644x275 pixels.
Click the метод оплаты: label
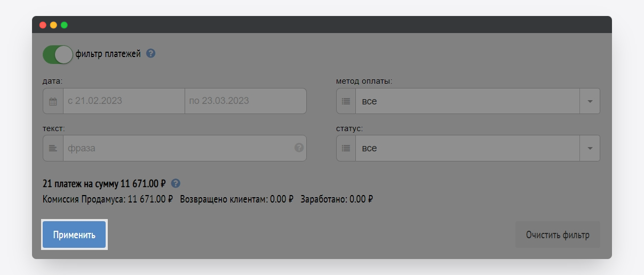coord(364,82)
